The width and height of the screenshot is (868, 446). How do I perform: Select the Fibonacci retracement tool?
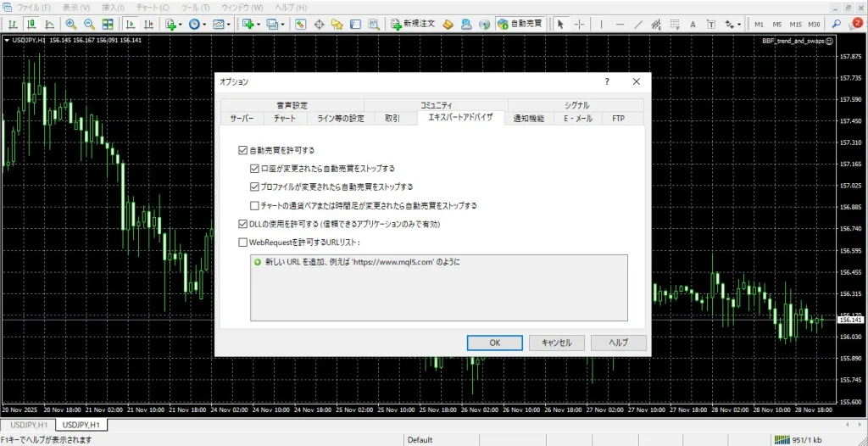tap(675, 25)
